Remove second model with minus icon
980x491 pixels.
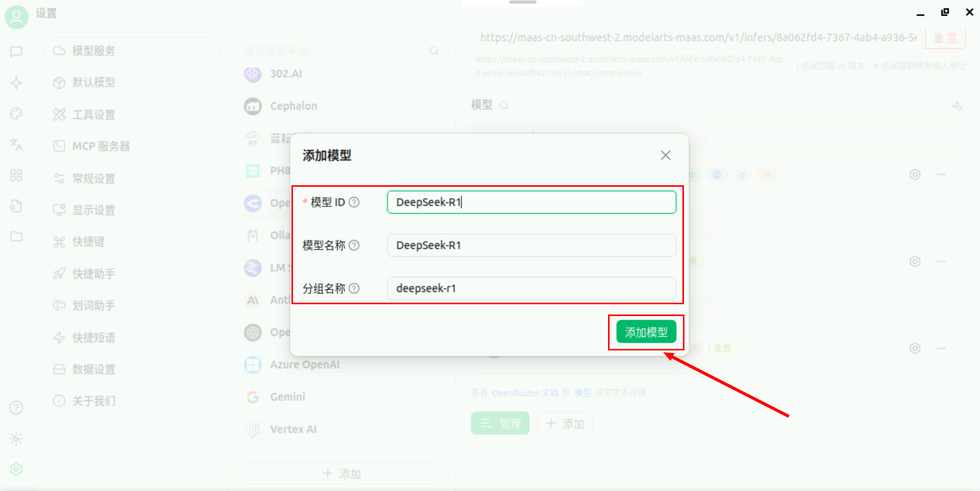point(941,261)
